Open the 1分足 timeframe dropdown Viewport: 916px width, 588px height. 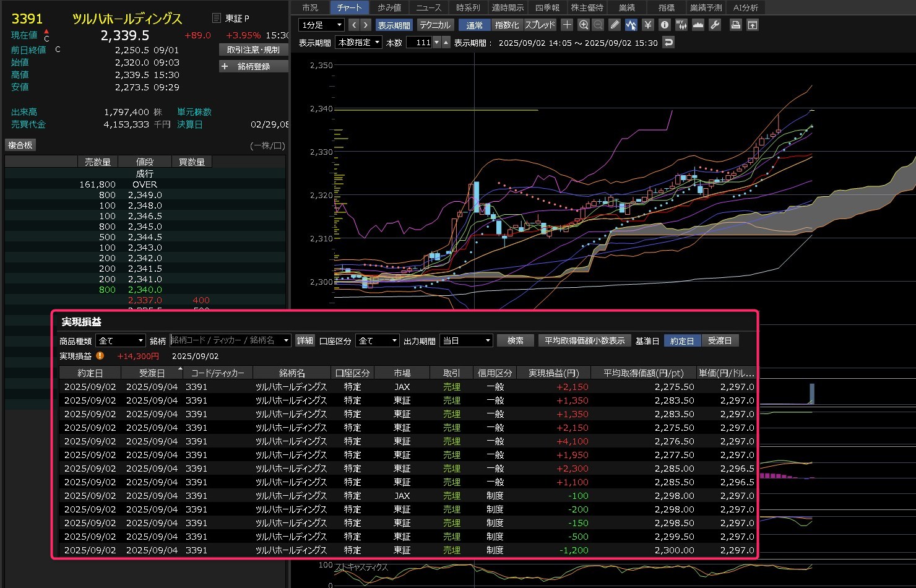[x=321, y=25]
